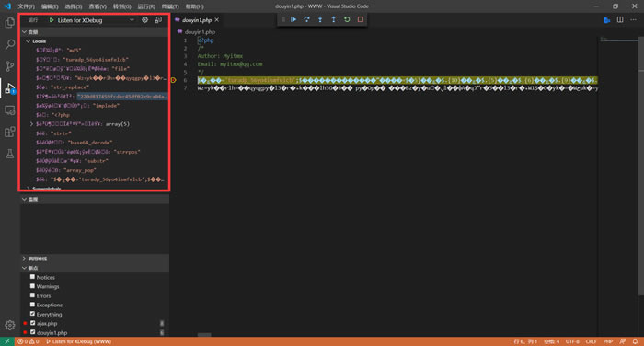Disable the douyin1.php breakpoint checkbox
The image size is (644, 346).
pos(32,332)
